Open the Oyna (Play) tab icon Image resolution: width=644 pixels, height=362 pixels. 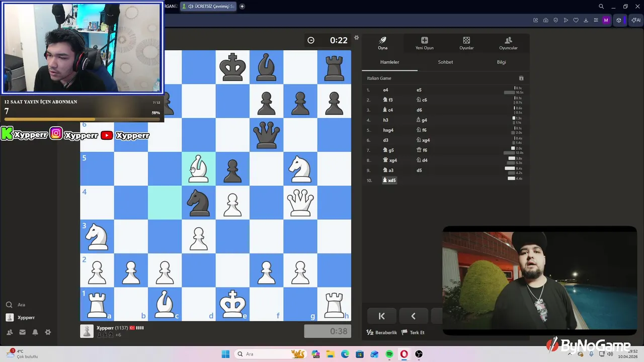[382, 43]
